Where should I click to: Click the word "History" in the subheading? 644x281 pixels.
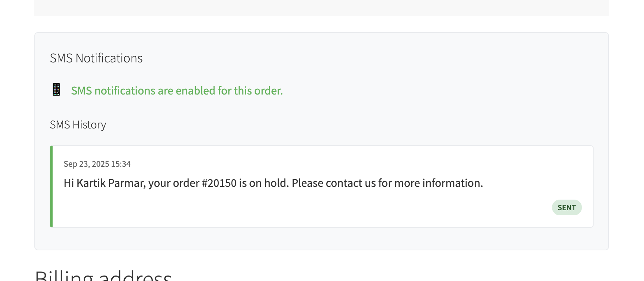pos(89,125)
